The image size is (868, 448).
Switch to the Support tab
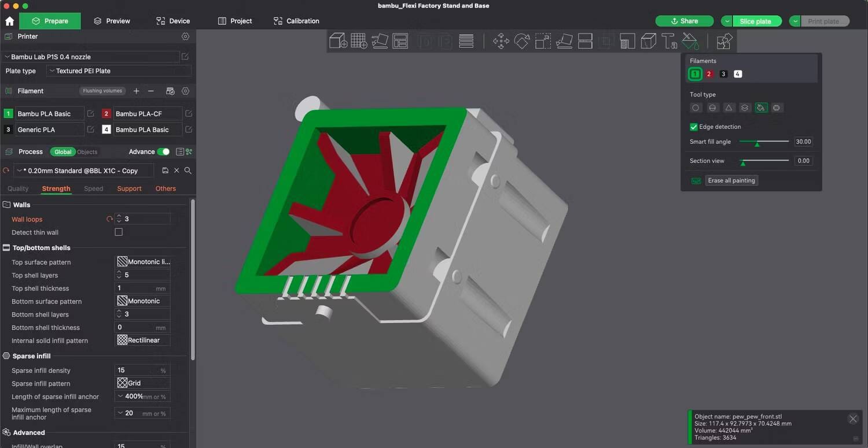[129, 188]
